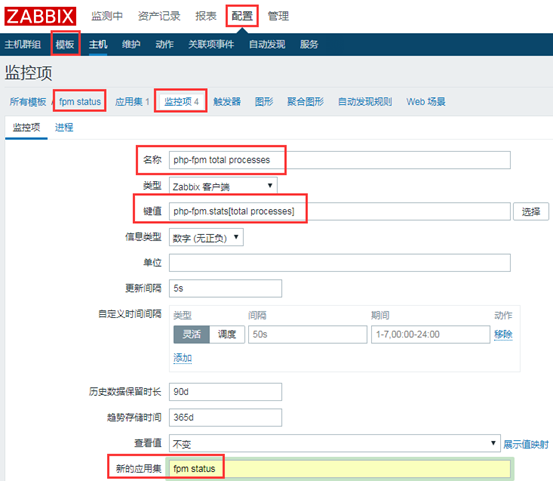Viewport: 553px width, 481px height.
Task: Go to 模板 in the submenu
Action: pos(65,44)
